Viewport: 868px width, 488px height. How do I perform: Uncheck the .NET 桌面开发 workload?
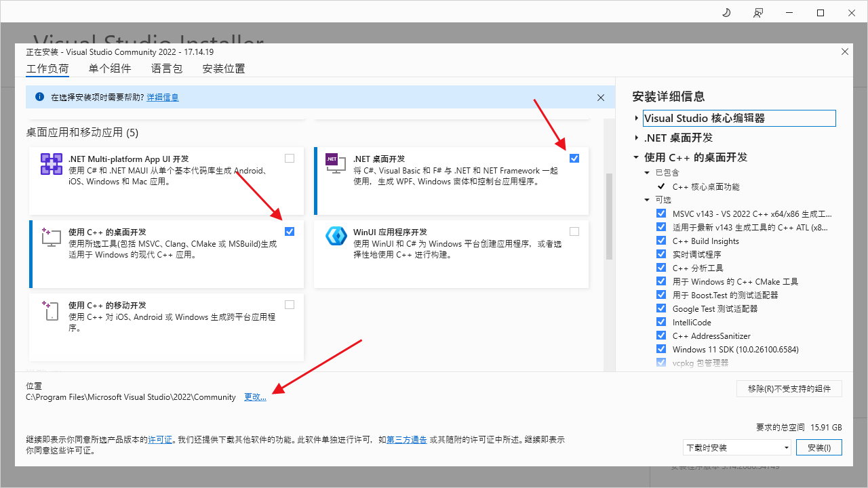coord(574,158)
